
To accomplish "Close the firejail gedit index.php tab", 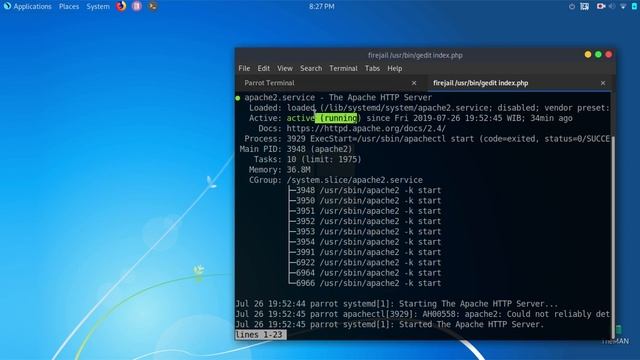I will pos(603,83).
